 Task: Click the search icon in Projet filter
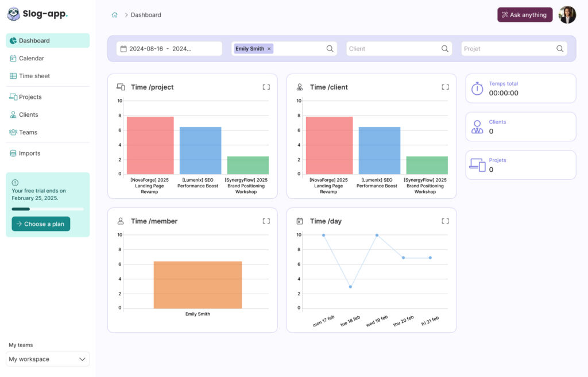coord(560,49)
